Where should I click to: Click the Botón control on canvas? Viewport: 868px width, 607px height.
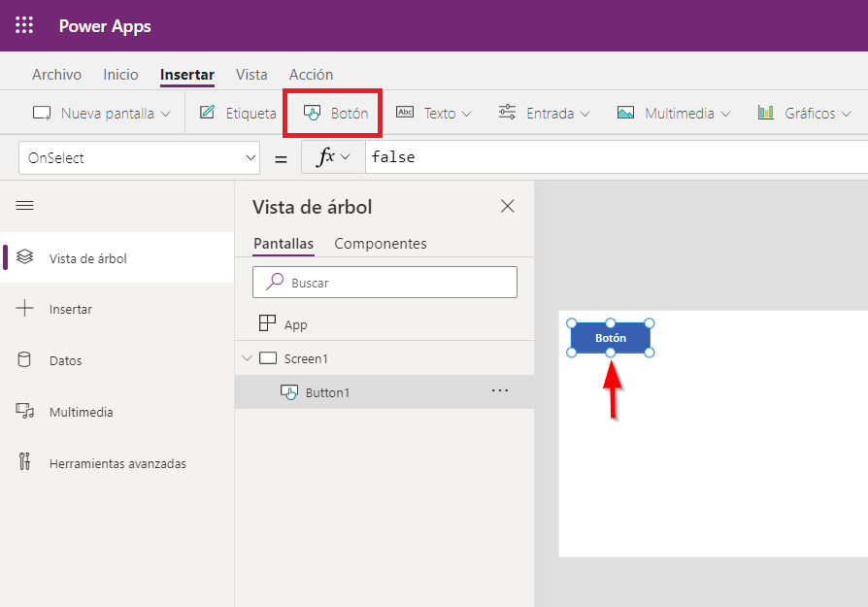[610, 338]
